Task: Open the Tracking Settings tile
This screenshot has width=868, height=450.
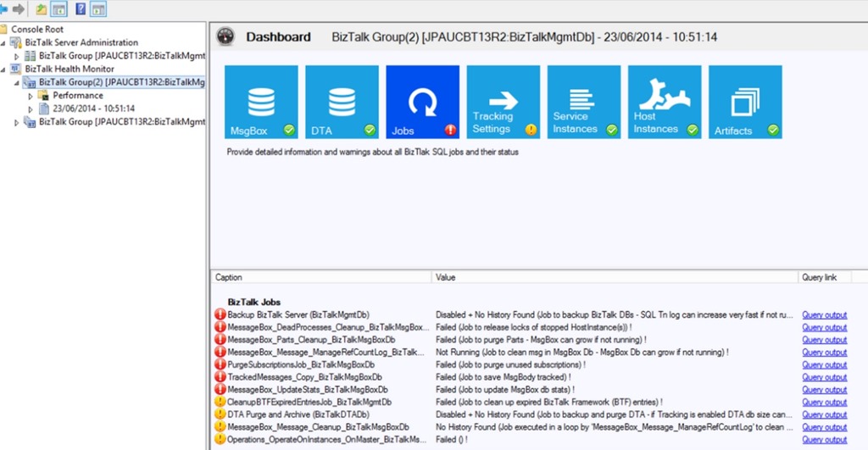Action: coord(504,102)
